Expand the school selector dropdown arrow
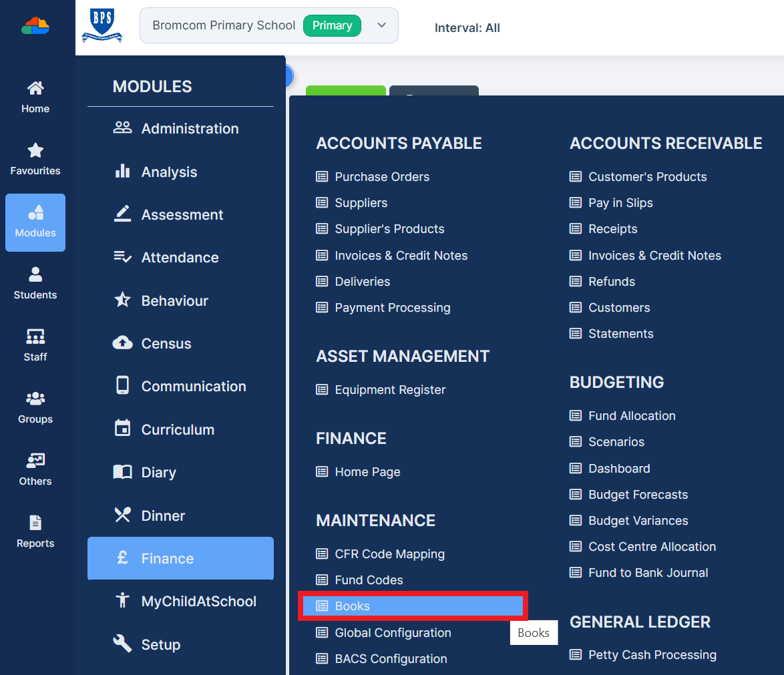The image size is (784, 675). click(x=381, y=25)
